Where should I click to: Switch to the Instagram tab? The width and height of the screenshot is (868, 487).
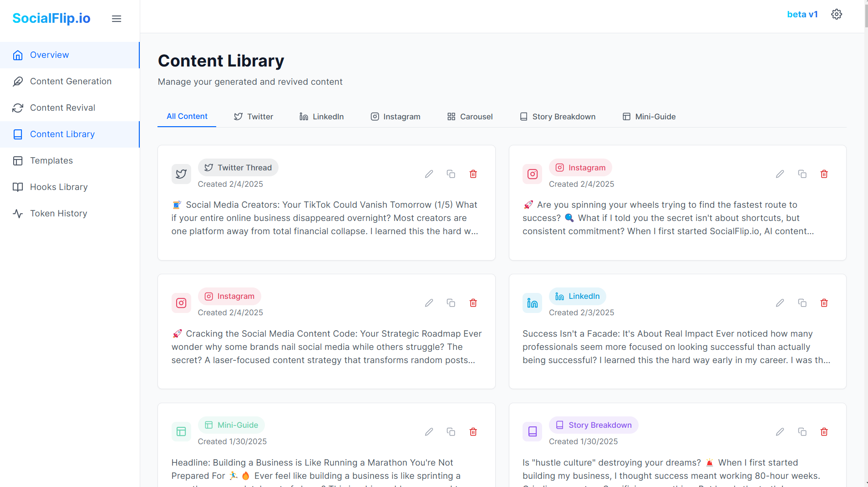[395, 117]
